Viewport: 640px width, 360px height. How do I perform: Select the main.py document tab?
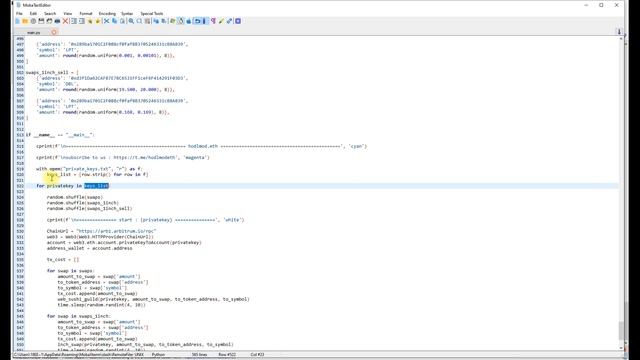tap(34, 32)
